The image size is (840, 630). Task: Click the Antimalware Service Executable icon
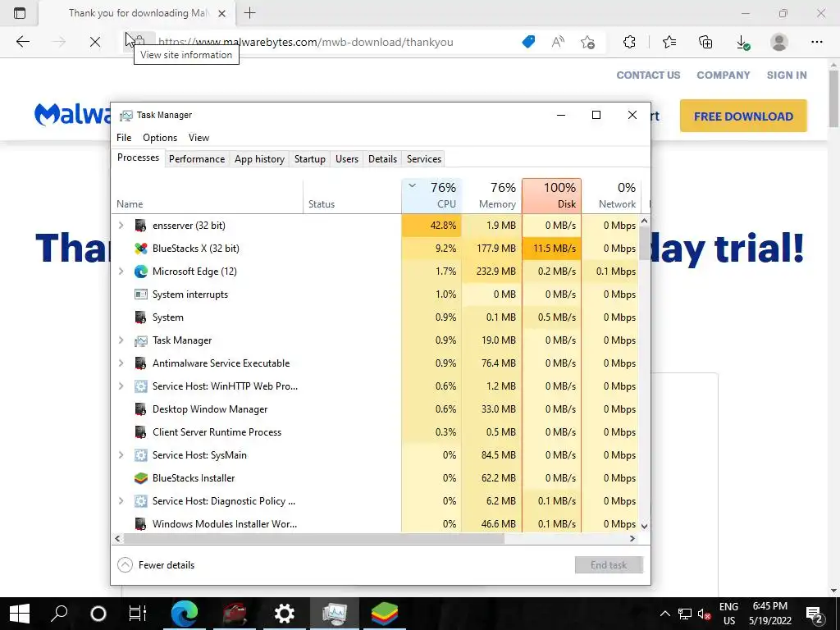[140, 363]
